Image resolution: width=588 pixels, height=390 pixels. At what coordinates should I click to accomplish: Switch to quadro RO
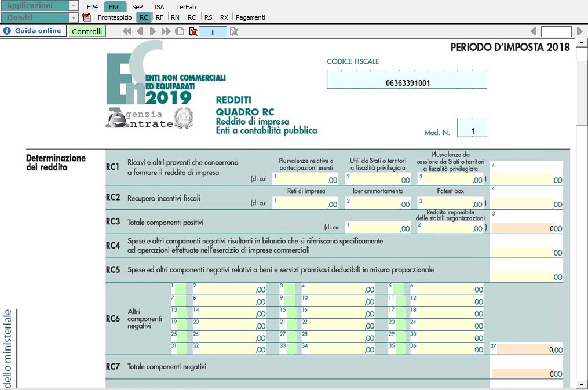tap(192, 17)
